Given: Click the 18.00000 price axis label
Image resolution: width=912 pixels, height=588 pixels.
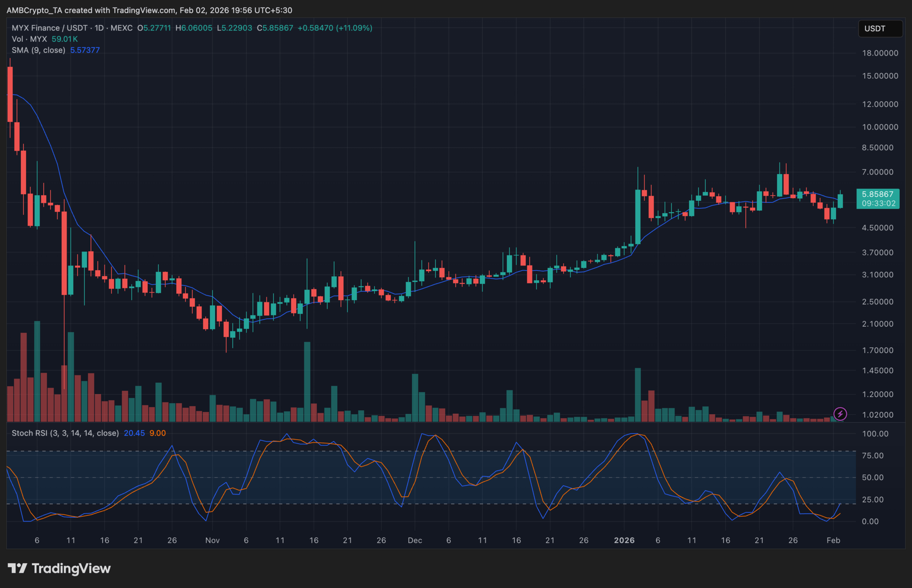Looking at the screenshot, I should tap(880, 53).
